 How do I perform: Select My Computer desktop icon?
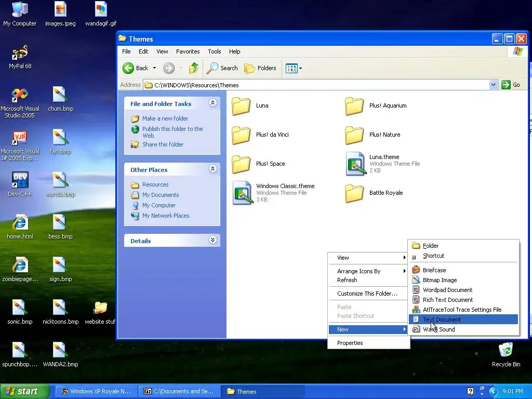point(20,14)
